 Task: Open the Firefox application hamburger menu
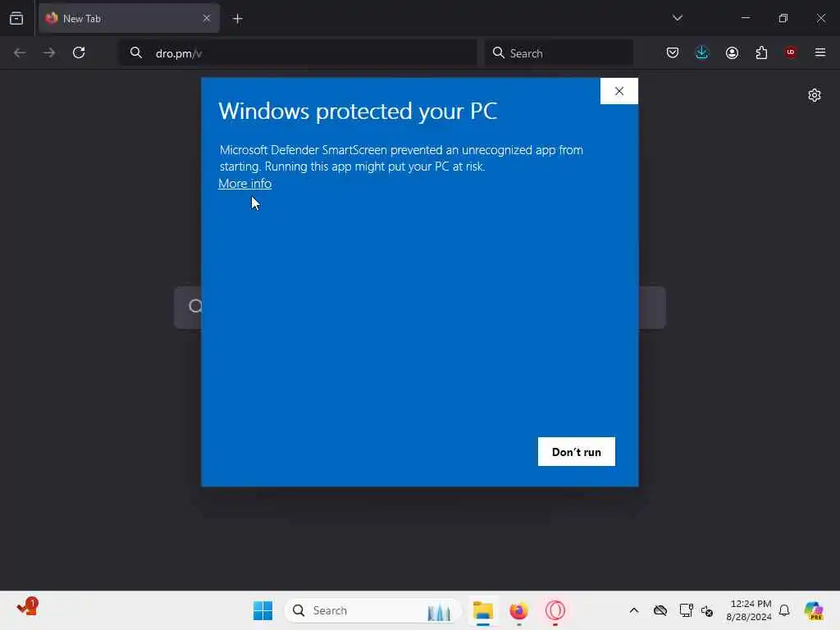820,52
